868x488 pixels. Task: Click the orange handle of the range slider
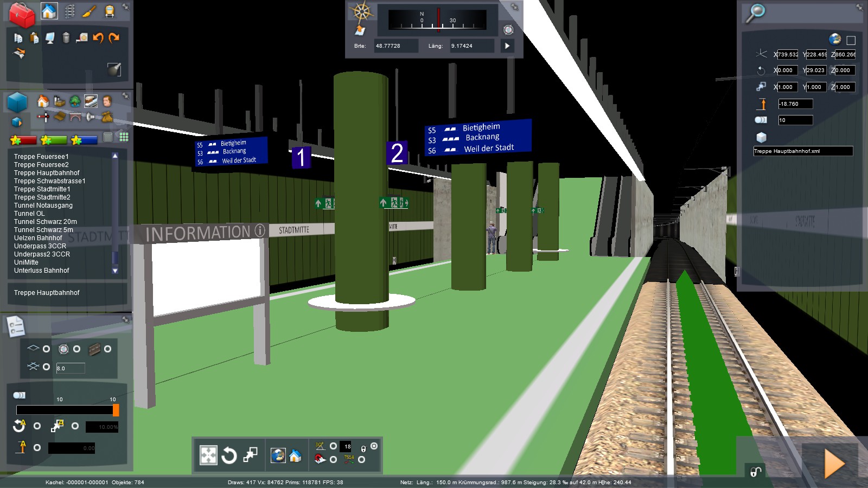116,410
